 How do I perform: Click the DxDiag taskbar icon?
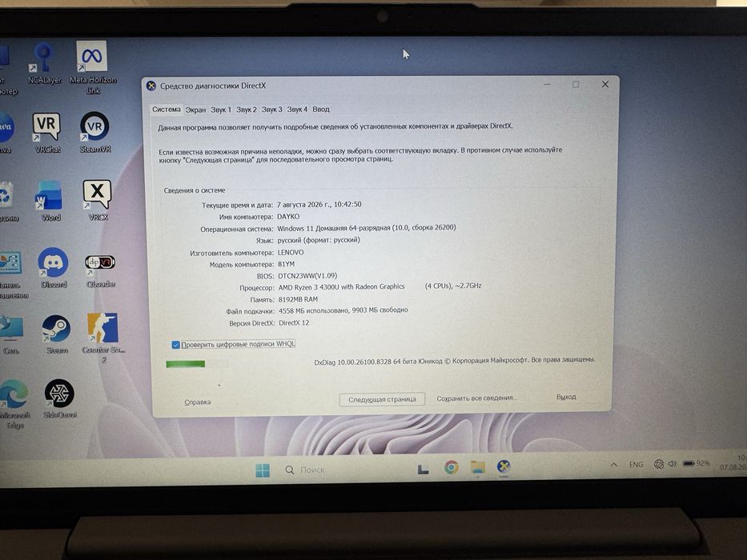504,466
